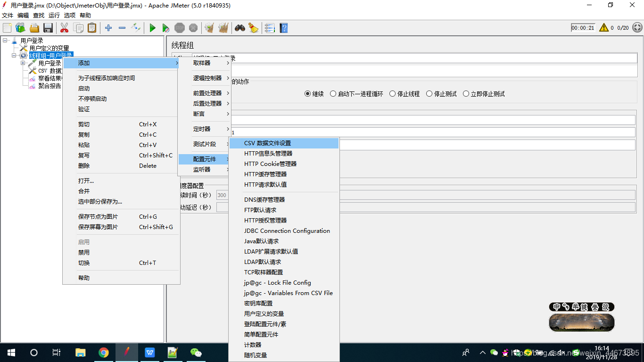Click the green run status indicator
The height and width of the screenshot is (362, 644).
(x=637, y=28)
